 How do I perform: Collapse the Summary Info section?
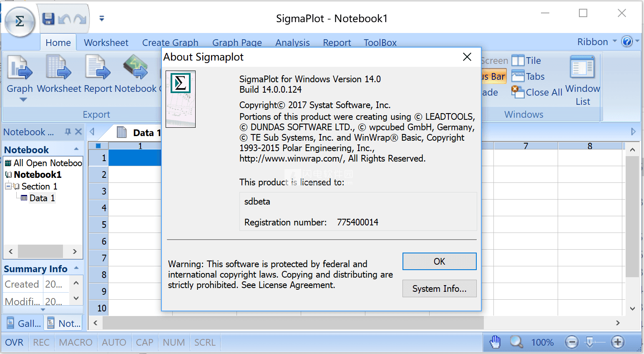[x=76, y=268]
